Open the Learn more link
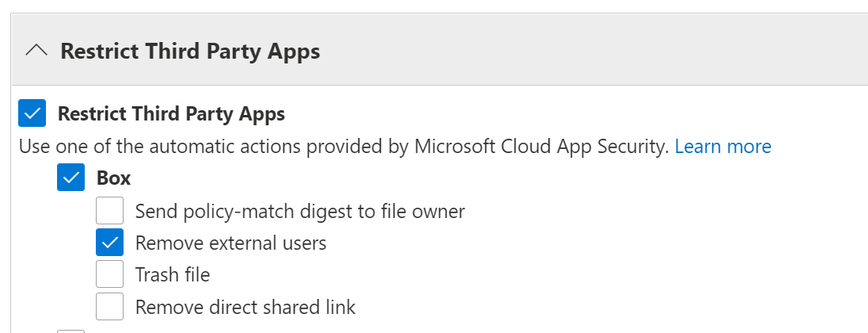868x333 pixels. click(722, 147)
